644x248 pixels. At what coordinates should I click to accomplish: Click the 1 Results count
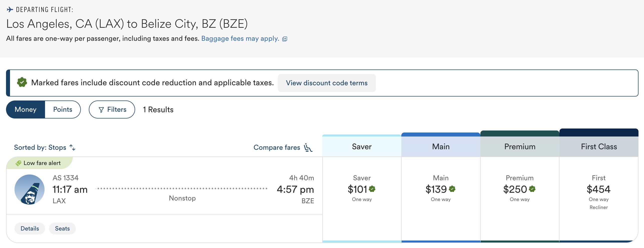coord(158,109)
